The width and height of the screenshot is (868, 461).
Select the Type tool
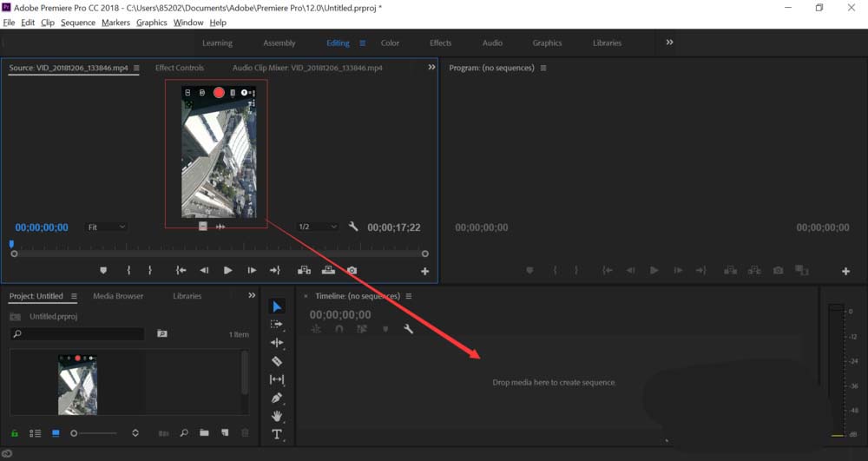tap(277, 434)
